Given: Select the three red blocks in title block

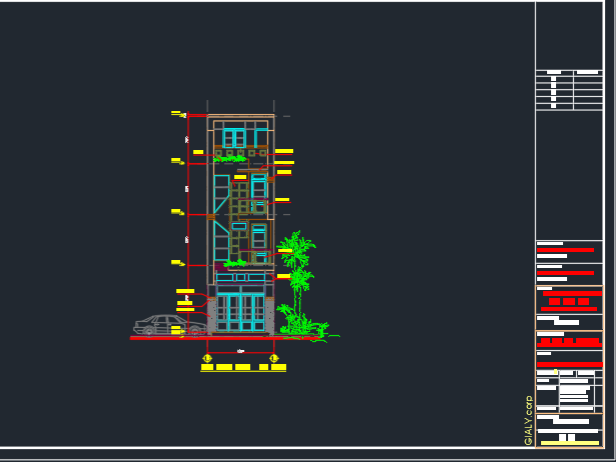Looking at the screenshot, I should tap(569, 301).
